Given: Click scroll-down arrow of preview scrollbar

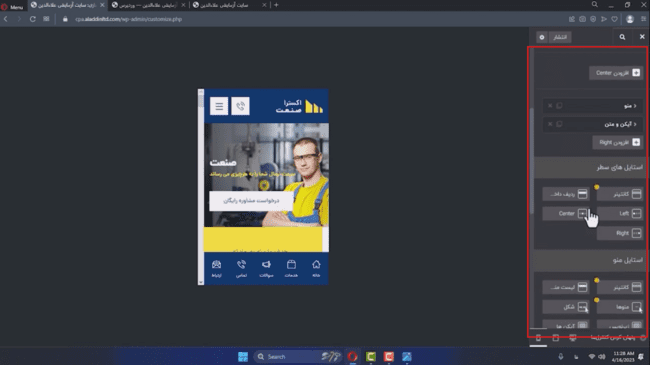Looking at the screenshot, I should coord(201,282).
